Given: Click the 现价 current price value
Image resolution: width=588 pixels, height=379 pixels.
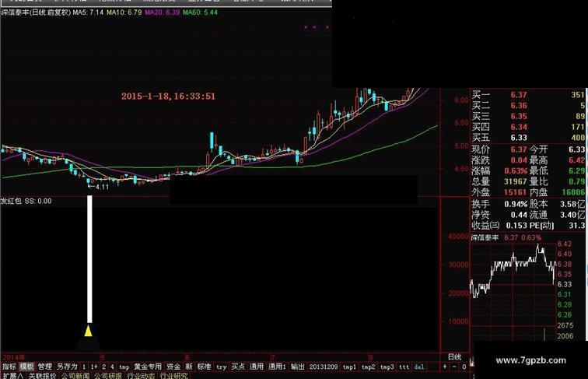Looking at the screenshot, I should pos(519,149).
